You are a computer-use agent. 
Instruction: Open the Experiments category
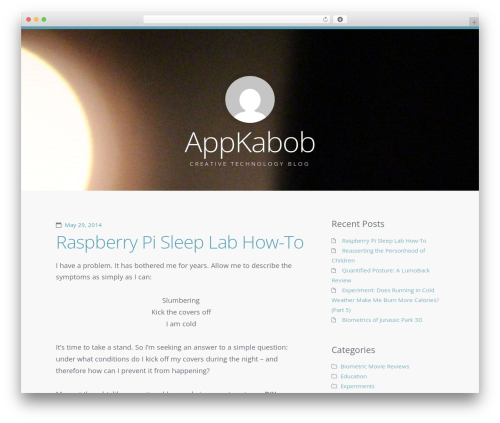coord(357,386)
